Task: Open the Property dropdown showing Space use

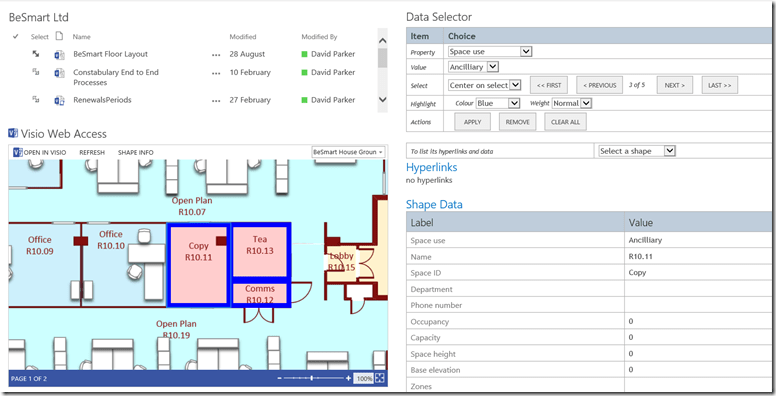Action: 490,51
